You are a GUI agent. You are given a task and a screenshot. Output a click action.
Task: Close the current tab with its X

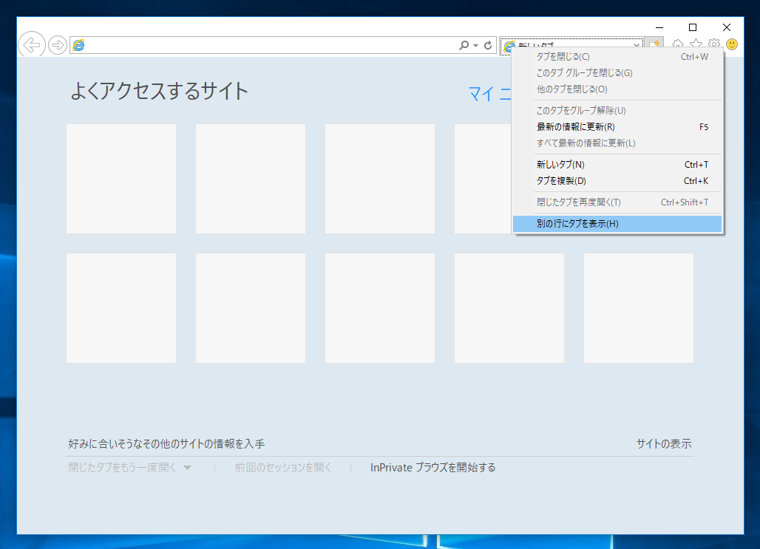[x=636, y=45]
